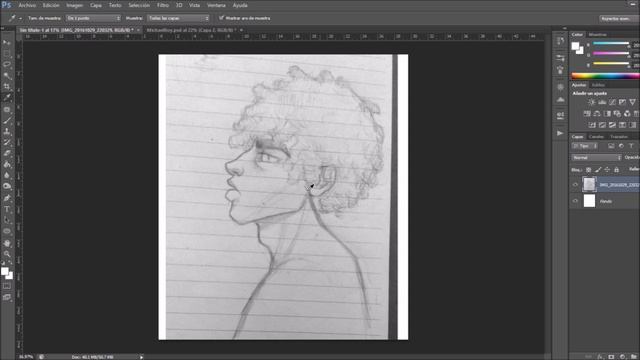Open the blend mode Normal dropdown

click(596, 158)
